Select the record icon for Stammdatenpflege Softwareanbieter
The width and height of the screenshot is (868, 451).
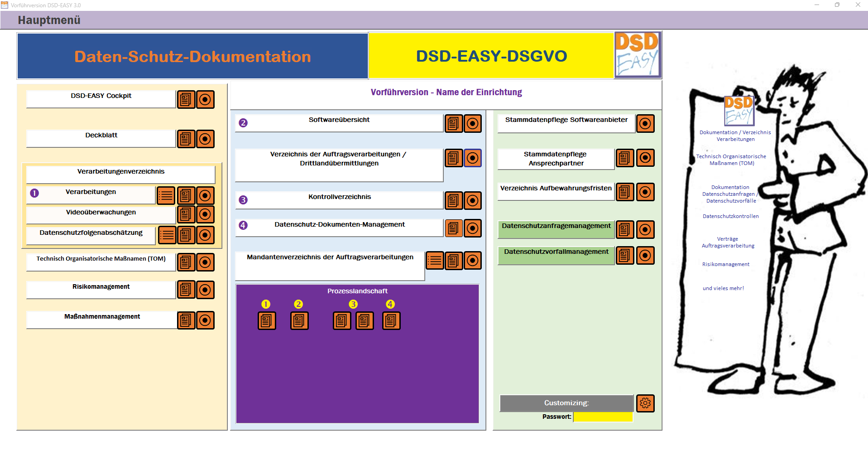pyautogui.click(x=645, y=123)
